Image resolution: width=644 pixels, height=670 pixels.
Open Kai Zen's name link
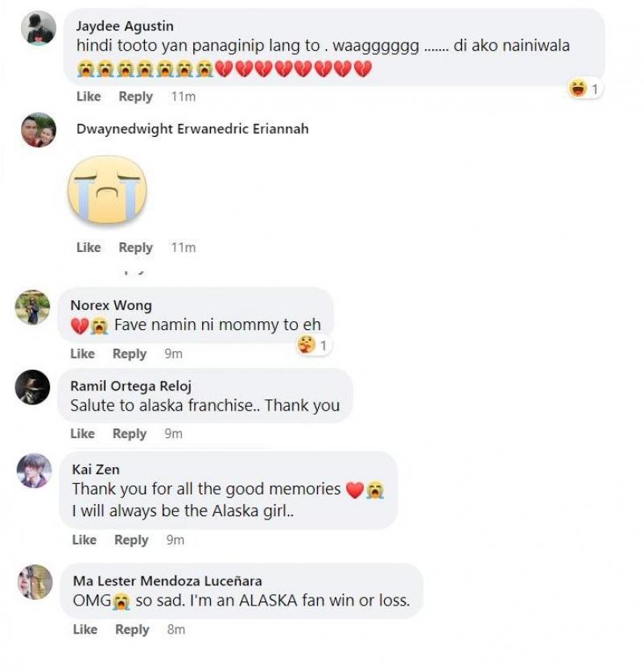pyautogui.click(x=96, y=469)
